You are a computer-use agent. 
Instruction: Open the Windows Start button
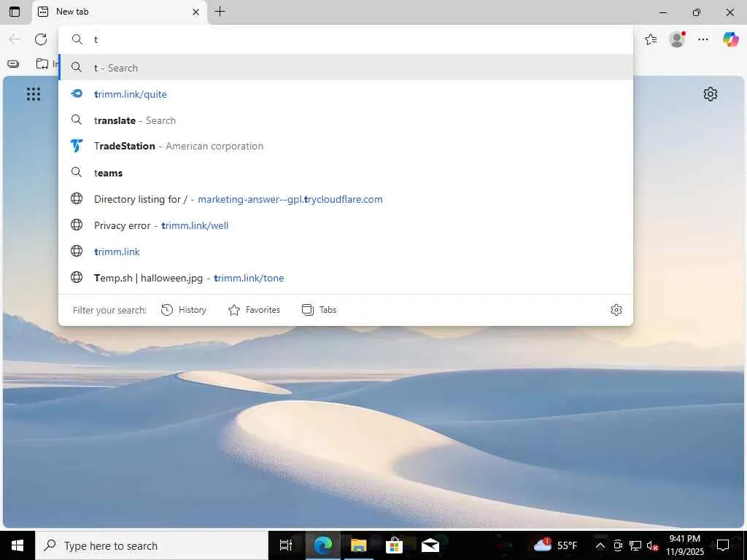coord(18,545)
